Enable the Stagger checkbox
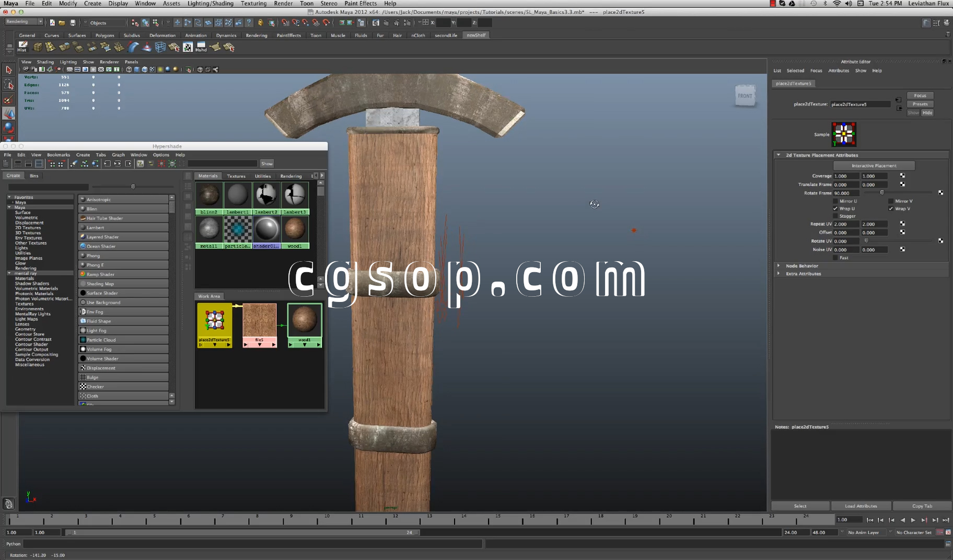This screenshot has width=953, height=560. 835,216
